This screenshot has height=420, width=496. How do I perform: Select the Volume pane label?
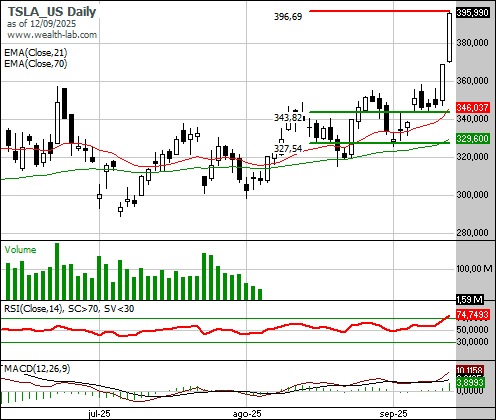click(x=20, y=250)
